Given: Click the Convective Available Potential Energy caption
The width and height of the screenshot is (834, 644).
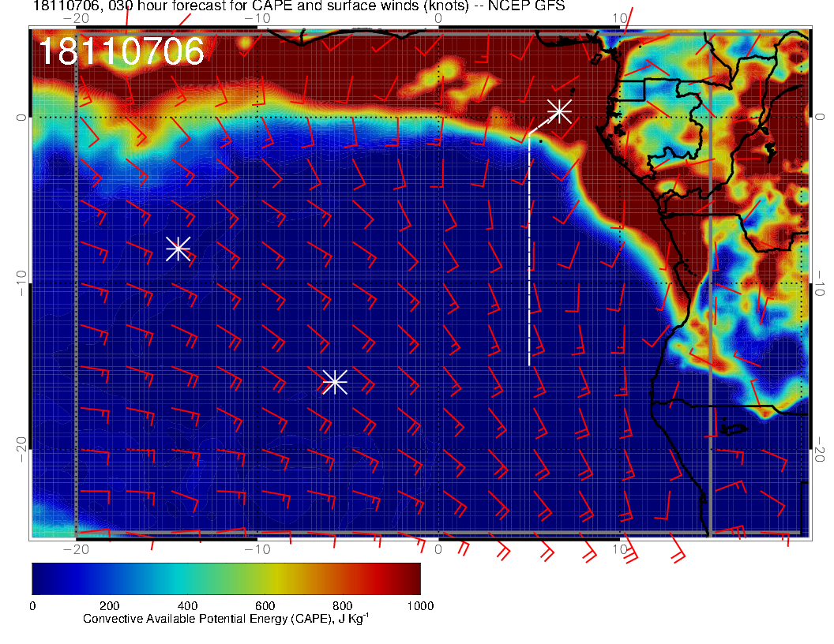Looking at the screenshot, I should (226, 619).
